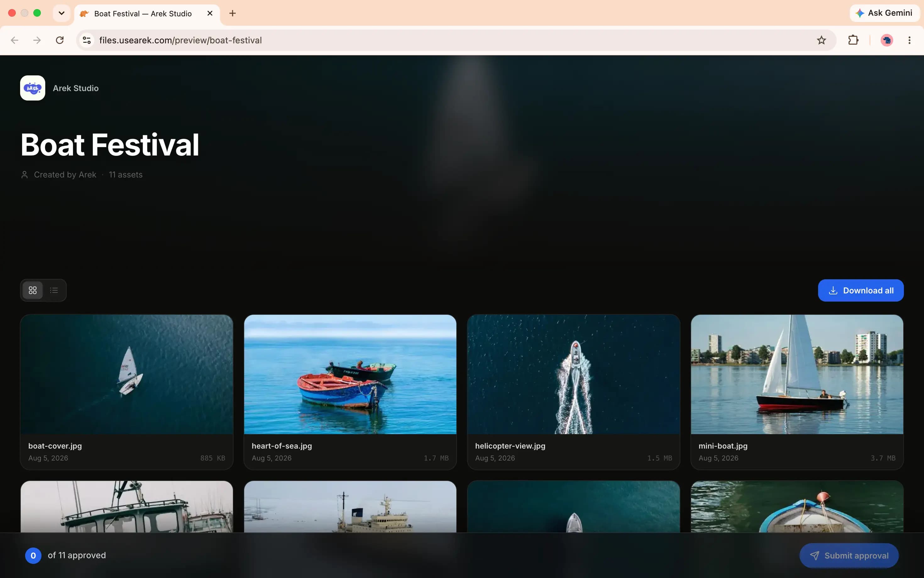
Task: Click the Aug 5, 2026 date under mini-boat.jpg
Action: point(718,458)
